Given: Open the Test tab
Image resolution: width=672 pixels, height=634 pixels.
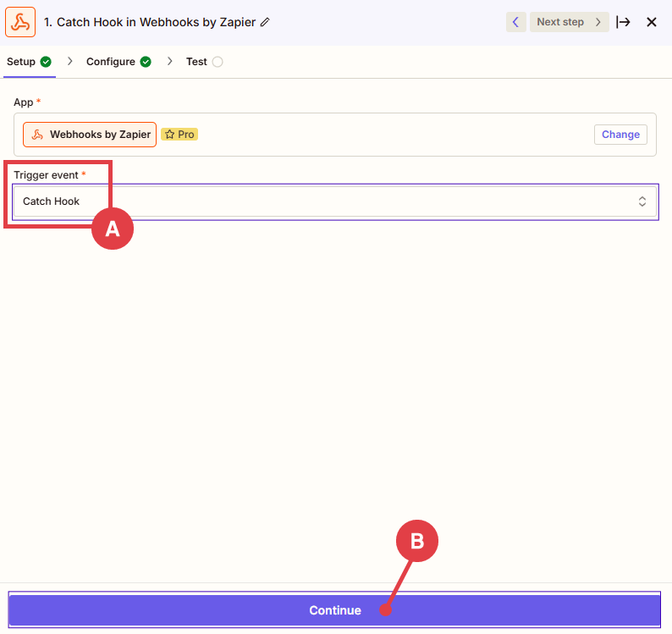Looking at the screenshot, I should coord(196,62).
